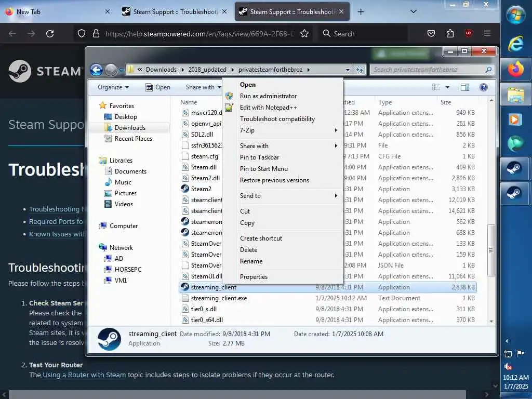Image resolution: width=532 pixels, height=399 pixels.
Task: Select the streaming_client.exe text document
Action: click(x=219, y=298)
